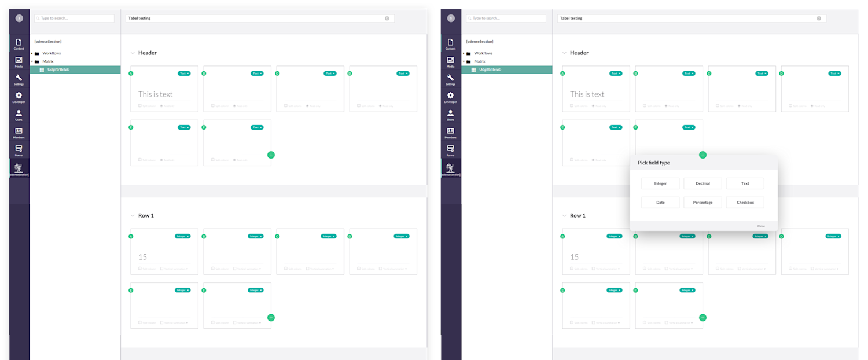868x360 pixels.
Task: Choose Checkbox field type in the dialog
Action: pyautogui.click(x=745, y=203)
